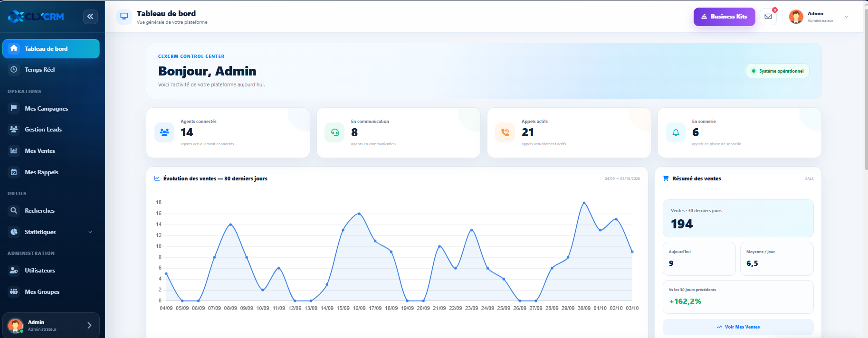Open Mes Rappels
The width and height of the screenshot is (868, 338).
pos(51,172)
